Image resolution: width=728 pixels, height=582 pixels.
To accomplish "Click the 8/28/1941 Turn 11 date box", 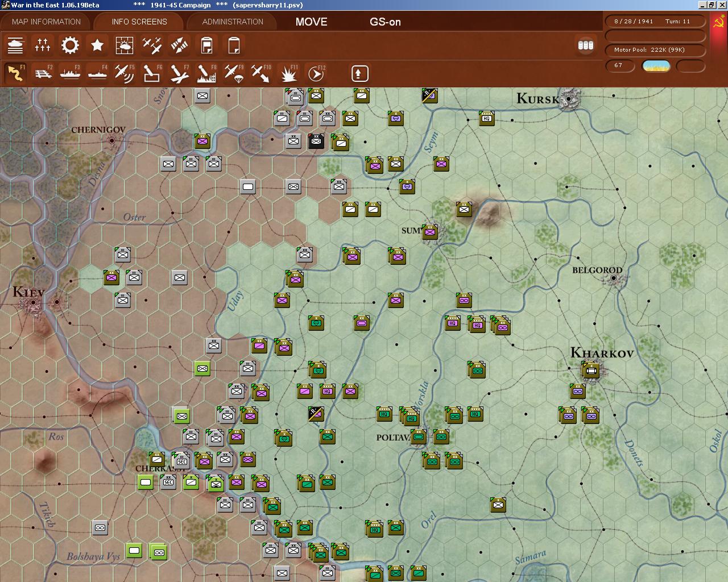I will coord(656,21).
